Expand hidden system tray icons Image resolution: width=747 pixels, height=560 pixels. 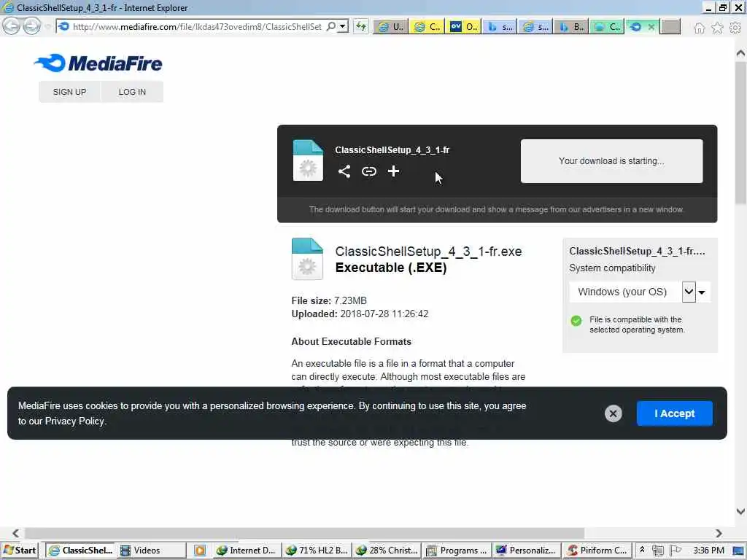(642, 551)
